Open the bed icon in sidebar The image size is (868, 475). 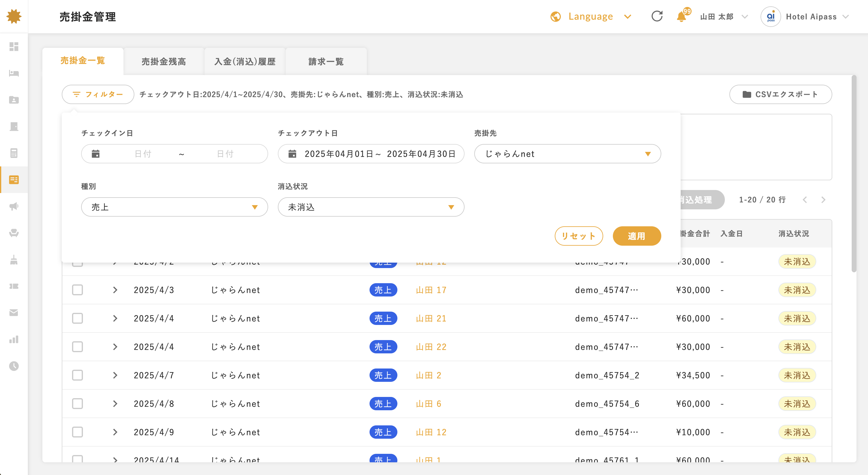(14, 73)
